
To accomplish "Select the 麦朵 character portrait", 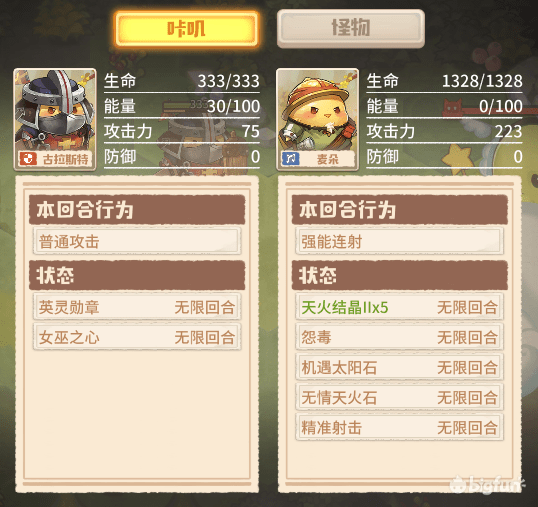I will (317, 119).
